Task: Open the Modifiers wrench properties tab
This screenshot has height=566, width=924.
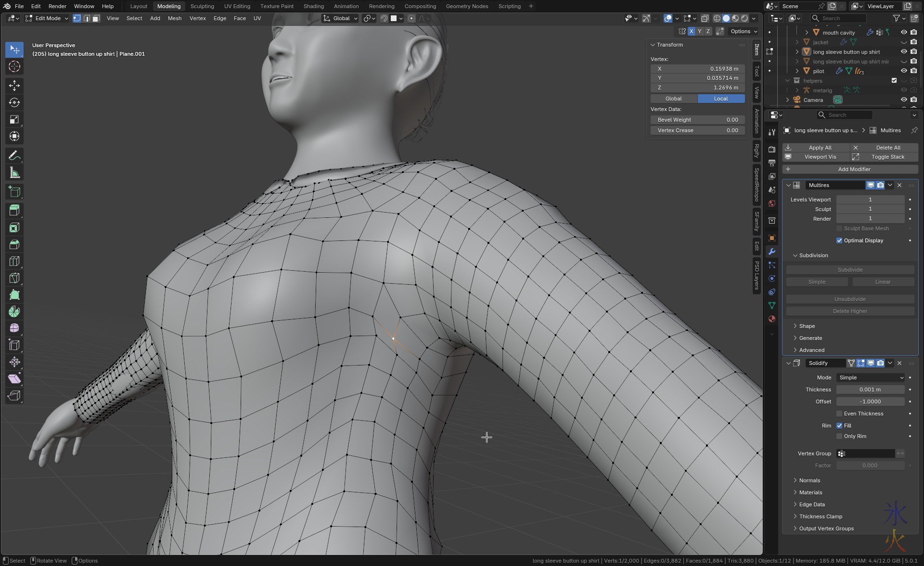Action: (x=772, y=252)
